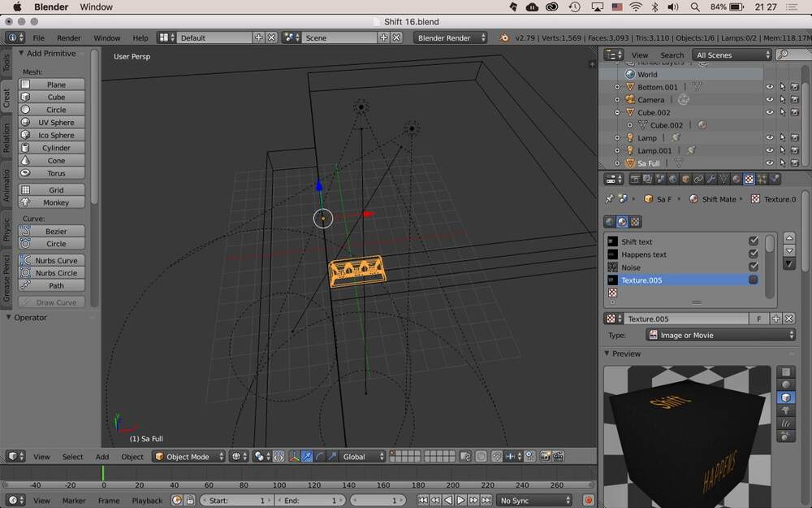The width and height of the screenshot is (812, 508).
Task: Select cube preview shape icon
Action: (785, 397)
